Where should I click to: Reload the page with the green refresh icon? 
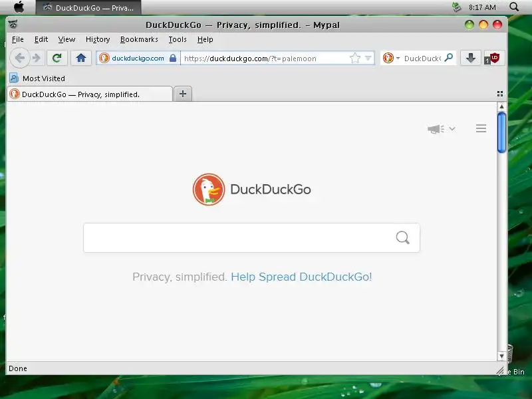[x=57, y=58]
